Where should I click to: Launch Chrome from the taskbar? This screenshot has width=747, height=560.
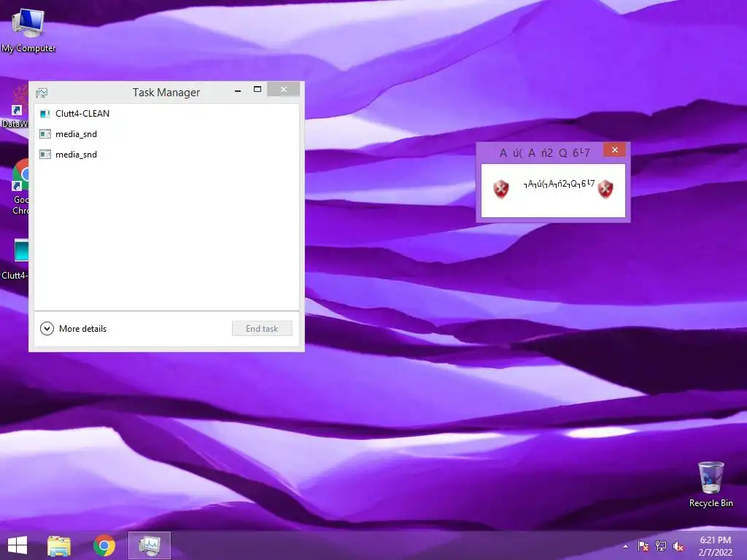click(x=104, y=545)
